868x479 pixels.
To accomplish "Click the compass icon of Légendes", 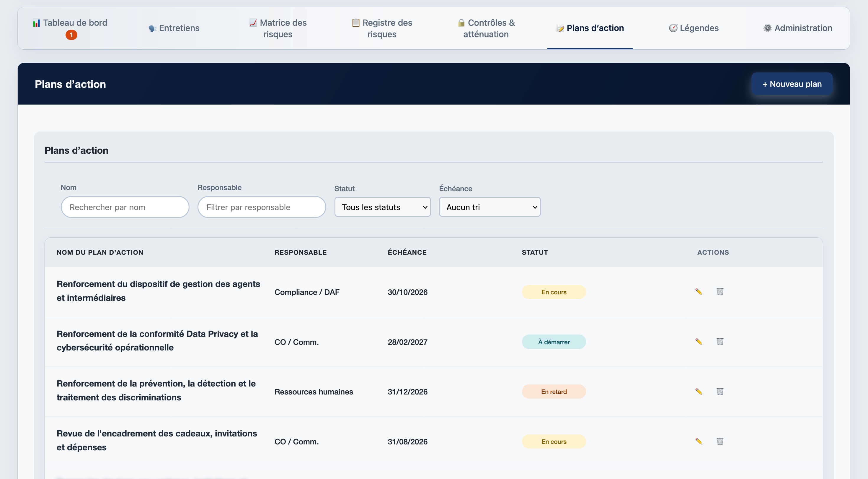I will 673,28.
